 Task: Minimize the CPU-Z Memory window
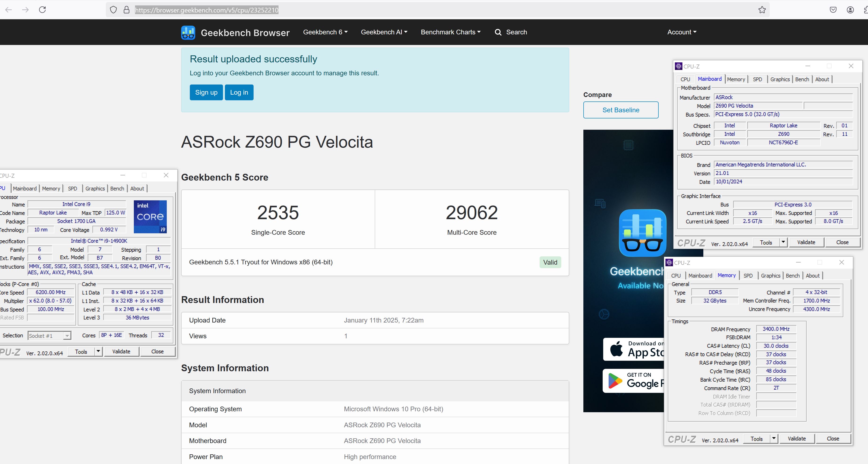pyautogui.click(x=798, y=262)
